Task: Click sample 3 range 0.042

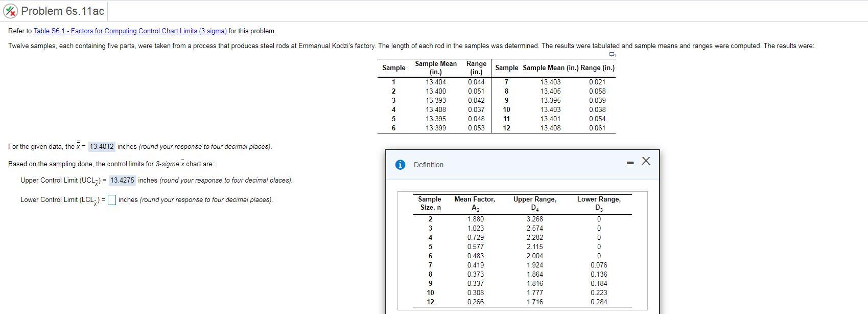Action: click(476, 100)
